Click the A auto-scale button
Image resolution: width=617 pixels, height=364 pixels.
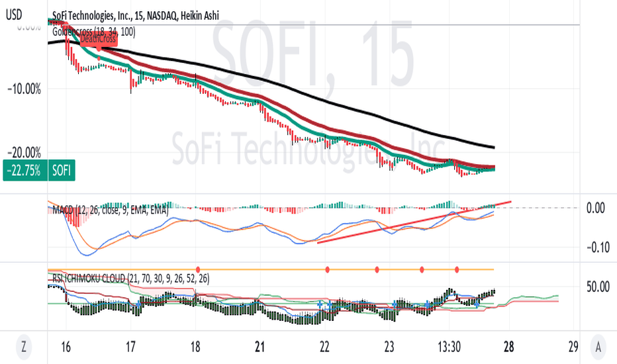pyautogui.click(x=598, y=347)
